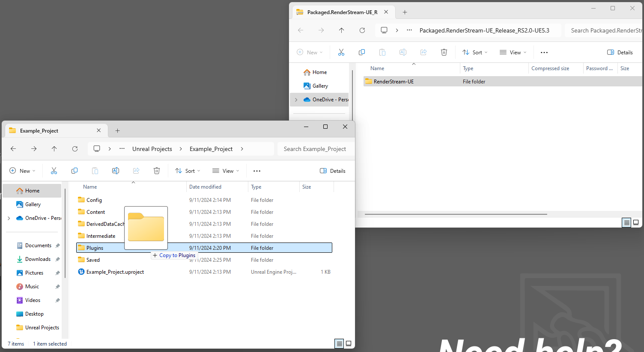This screenshot has width=644, height=352.
Task: Select Example_Project.uproject file
Action: (x=204, y=272)
